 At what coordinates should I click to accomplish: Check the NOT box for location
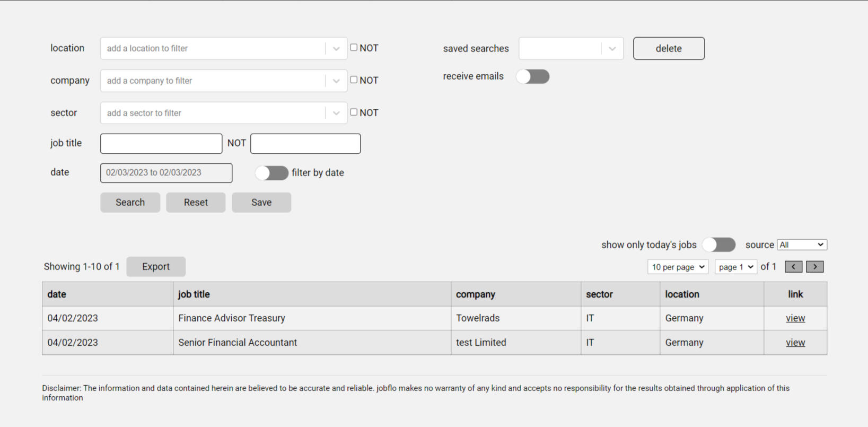[354, 48]
